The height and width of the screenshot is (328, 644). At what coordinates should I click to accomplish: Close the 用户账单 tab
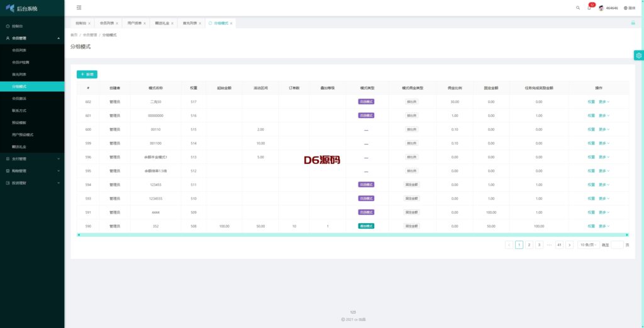tap(145, 23)
